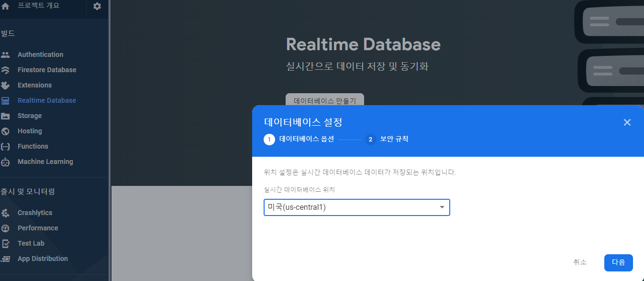The height and width of the screenshot is (281, 644).
Task: Click the Hosting globe icon
Action: [5, 131]
